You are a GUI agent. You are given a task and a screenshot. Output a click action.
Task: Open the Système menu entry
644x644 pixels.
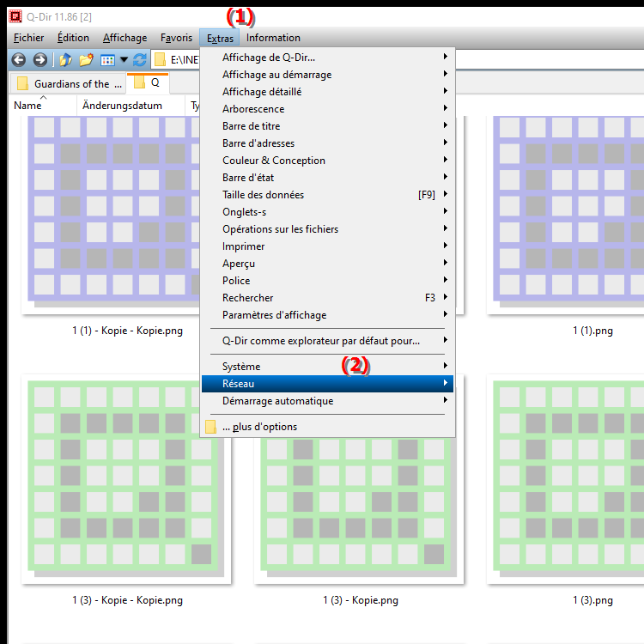(x=328, y=367)
